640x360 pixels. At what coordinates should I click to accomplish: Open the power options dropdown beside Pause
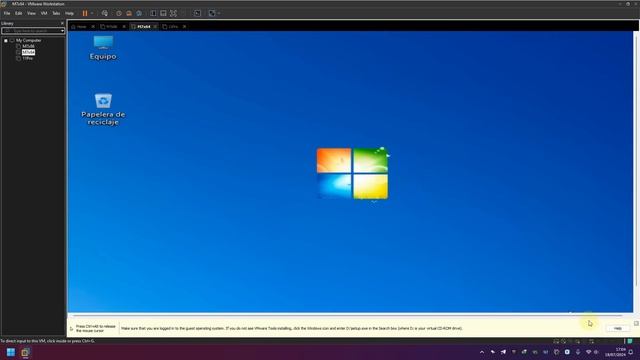point(92,13)
